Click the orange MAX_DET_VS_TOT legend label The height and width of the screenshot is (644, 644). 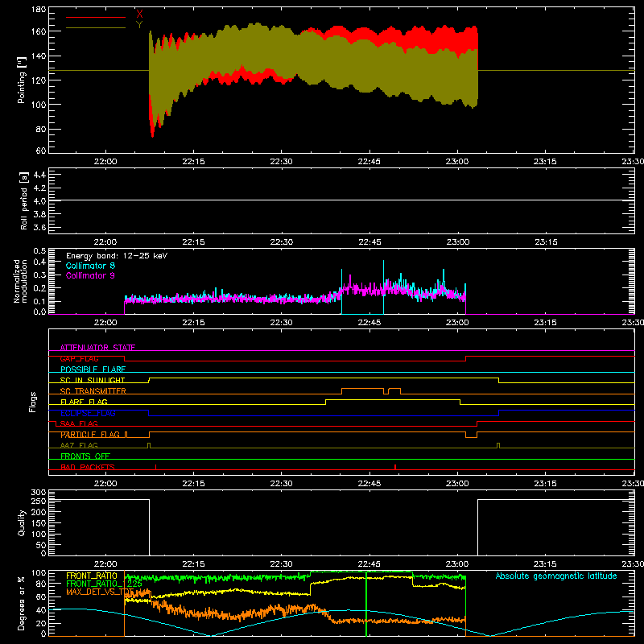100,592
